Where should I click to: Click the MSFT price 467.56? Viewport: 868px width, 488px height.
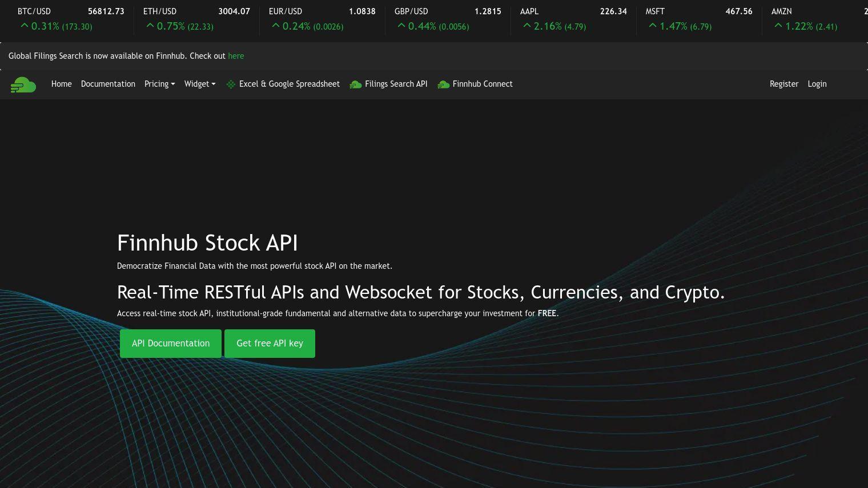pos(739,11)
